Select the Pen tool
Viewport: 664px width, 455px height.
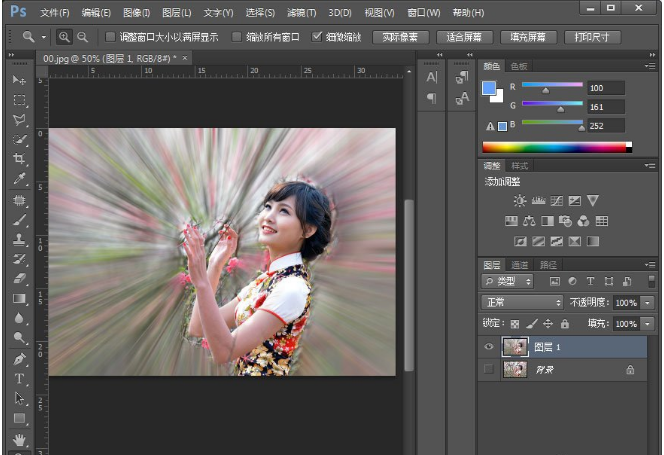(19, 359)
